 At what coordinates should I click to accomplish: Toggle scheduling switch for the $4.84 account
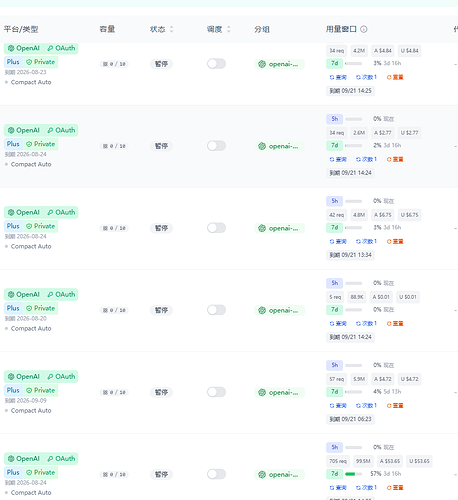point(216,64)
